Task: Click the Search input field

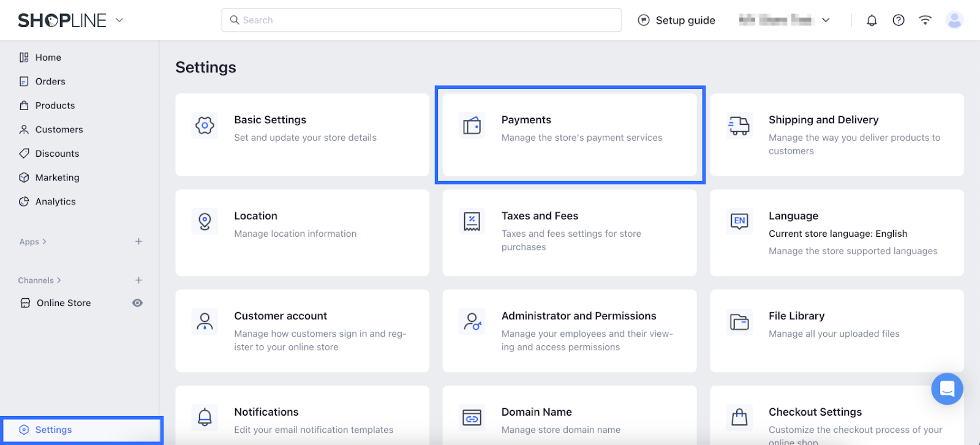Action: click(421, 20)
